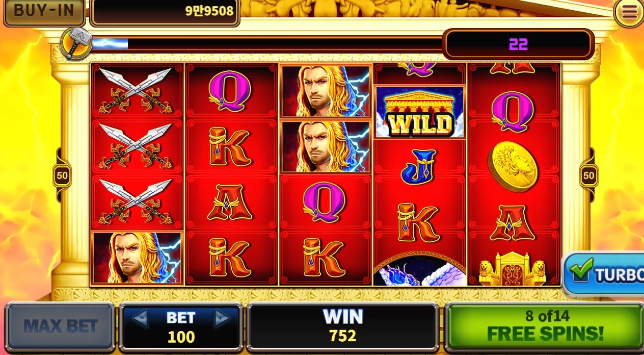Click the hammer icon on progress bar

pos(76,43)
